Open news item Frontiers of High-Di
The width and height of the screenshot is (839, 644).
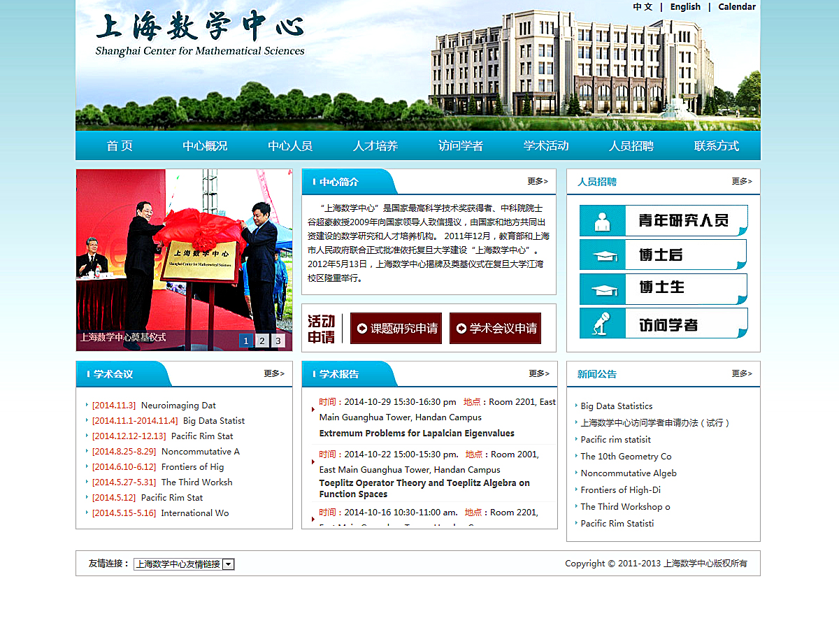tap(620, 489)
